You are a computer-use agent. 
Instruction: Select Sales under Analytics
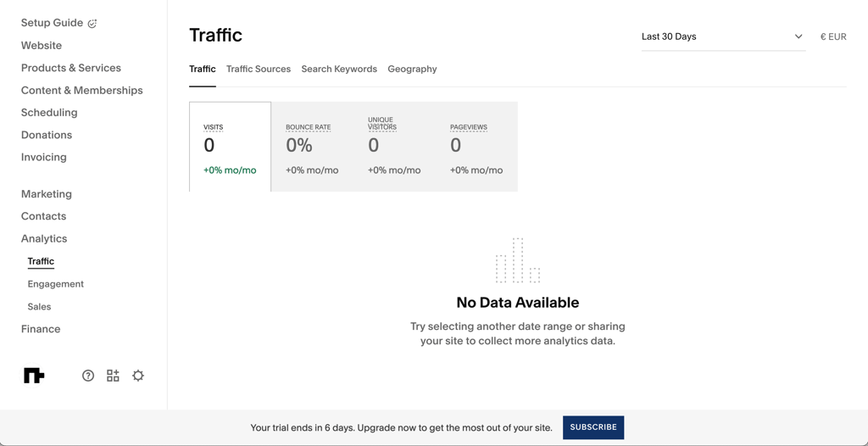[x=39, y=306]
